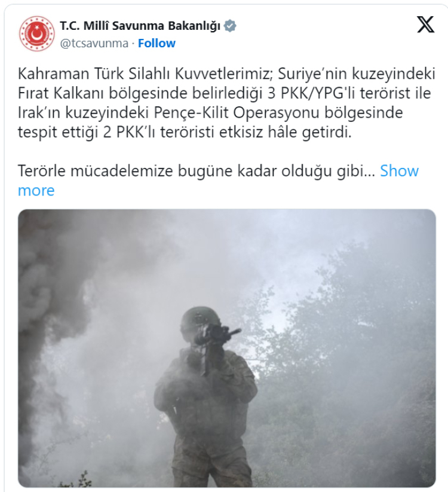Click 'etkisiz hâle getirdi' closing phrase
Screen dimensions: 448x492
tap(285, 132)
